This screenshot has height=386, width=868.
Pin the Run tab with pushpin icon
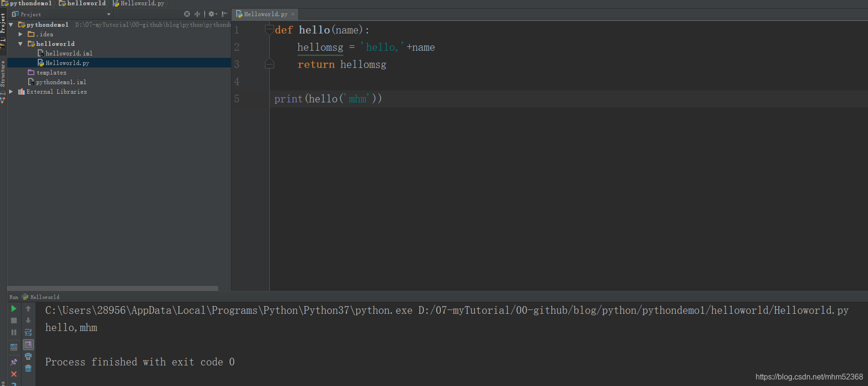point(14,362)
